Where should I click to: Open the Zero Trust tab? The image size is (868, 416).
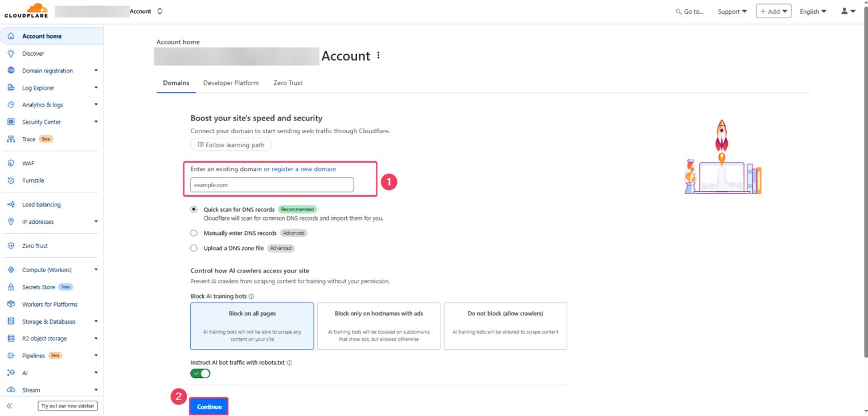pos(288,83)
